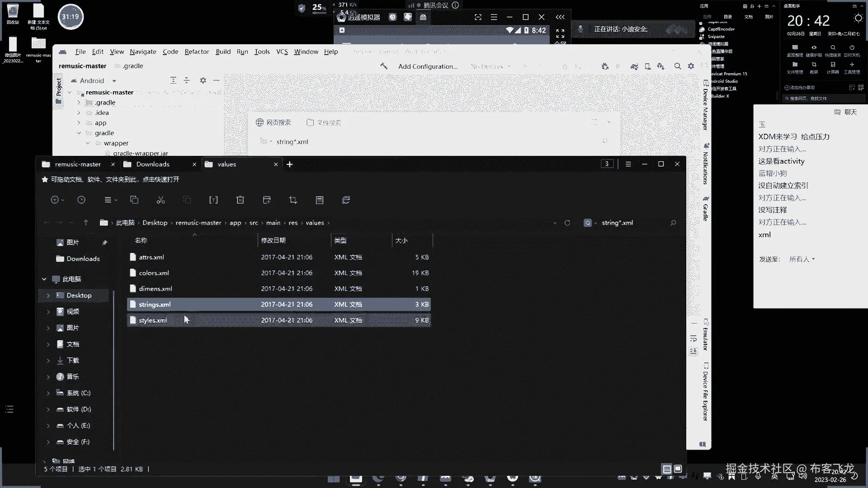
Task: Open the Refactor menu
Action: pos(197,52)
